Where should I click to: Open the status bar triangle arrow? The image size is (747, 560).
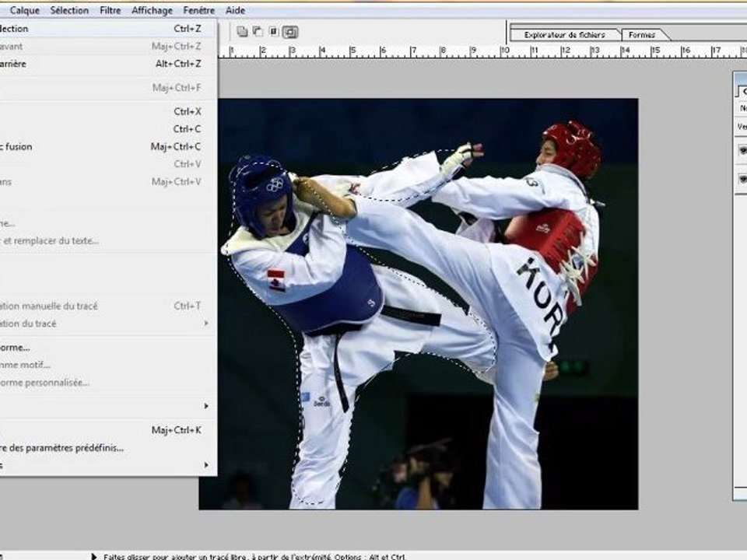pyautogui.click(x=94, y=556)
